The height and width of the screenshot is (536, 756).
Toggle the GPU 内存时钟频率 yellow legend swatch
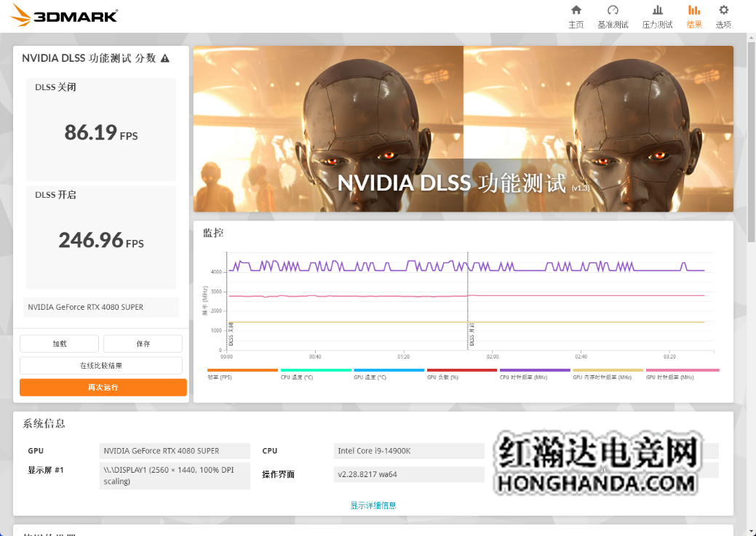[608, 370]
